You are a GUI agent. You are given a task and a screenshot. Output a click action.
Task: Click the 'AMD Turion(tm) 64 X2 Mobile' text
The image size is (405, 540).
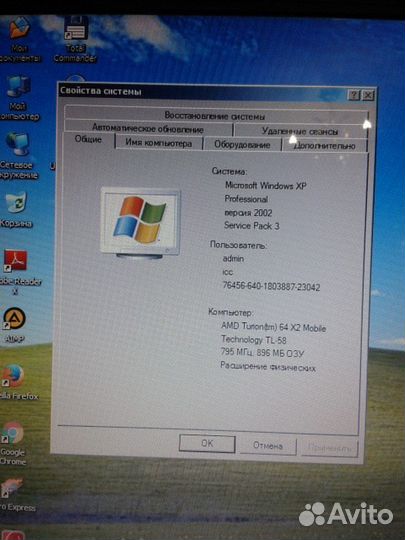point(273,327)
